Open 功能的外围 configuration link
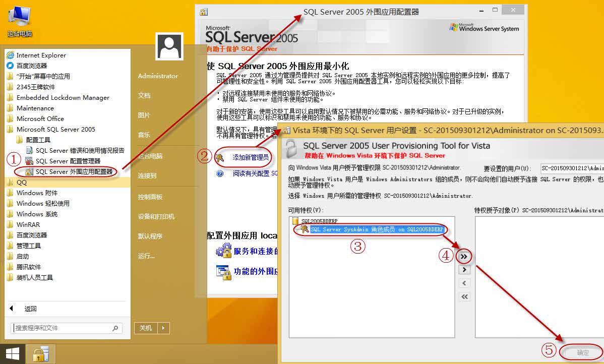 click(x=256, y=271)
